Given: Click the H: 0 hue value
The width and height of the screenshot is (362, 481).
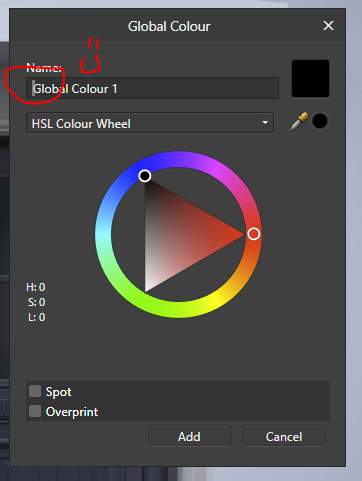Looking at the screenshot, I should tap(36, 287).
